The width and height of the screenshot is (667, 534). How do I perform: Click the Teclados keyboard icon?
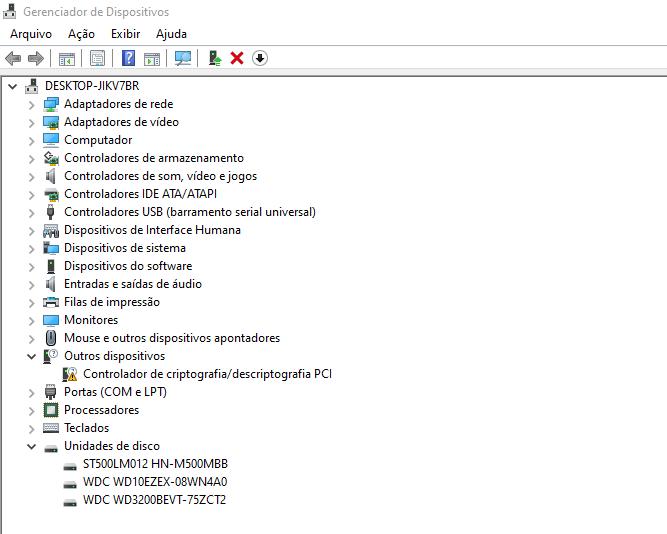tap(51, 428)
